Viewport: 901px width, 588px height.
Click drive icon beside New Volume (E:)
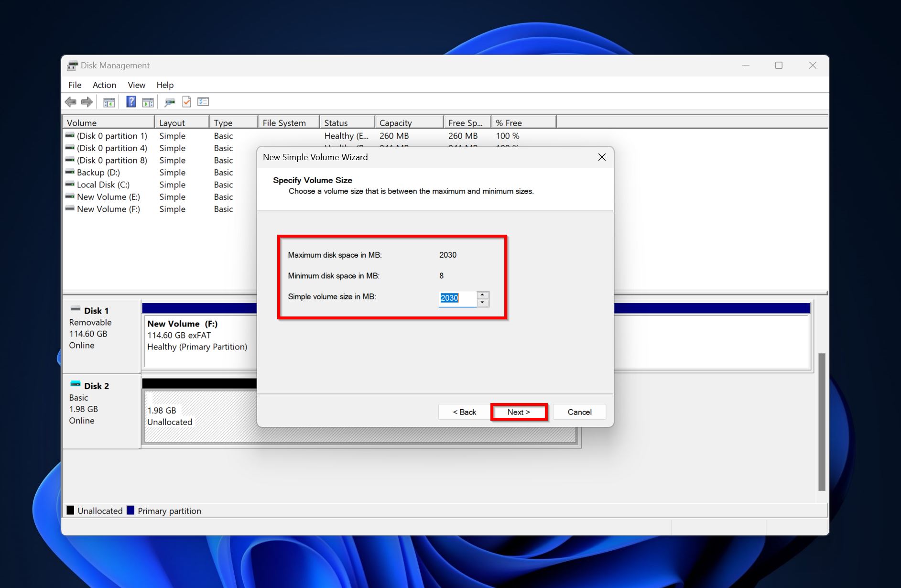70,196
